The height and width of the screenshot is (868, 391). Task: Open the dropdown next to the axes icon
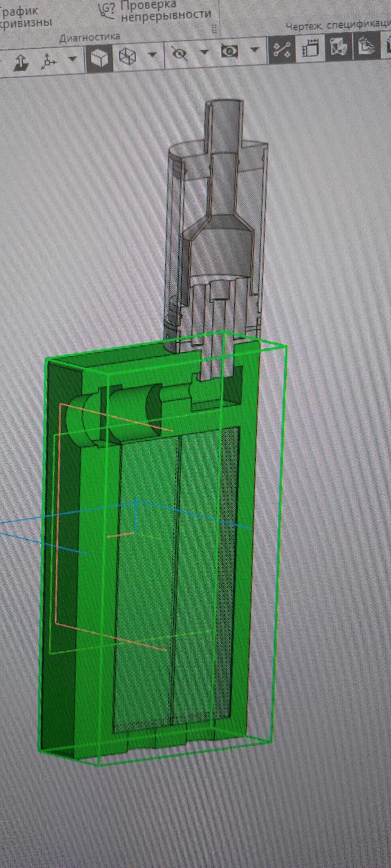(x=72, y=58)
